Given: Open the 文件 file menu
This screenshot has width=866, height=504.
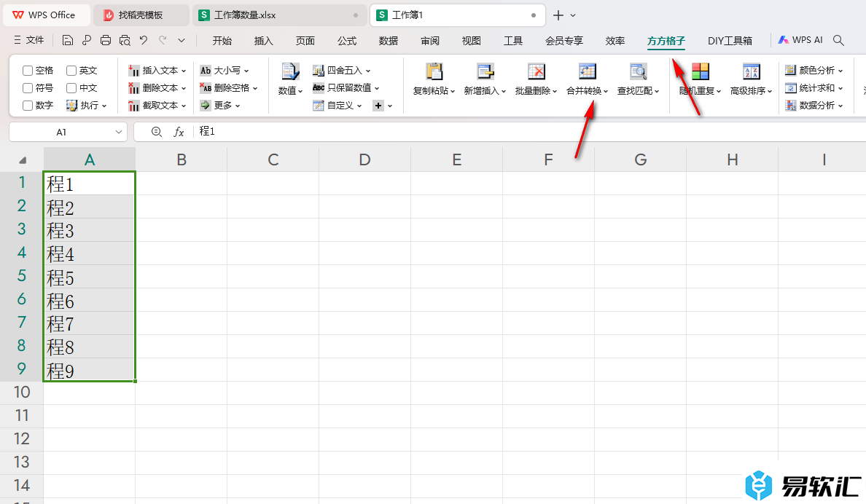Looking at the screenshot, I should pyautogui.click(x=28, y=40).
